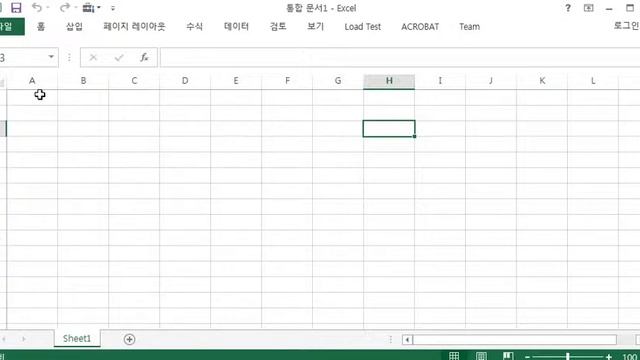The image size is (640, 360).
Task: Click the 로그인 sign-in link
Action: (x=627, y=25)
